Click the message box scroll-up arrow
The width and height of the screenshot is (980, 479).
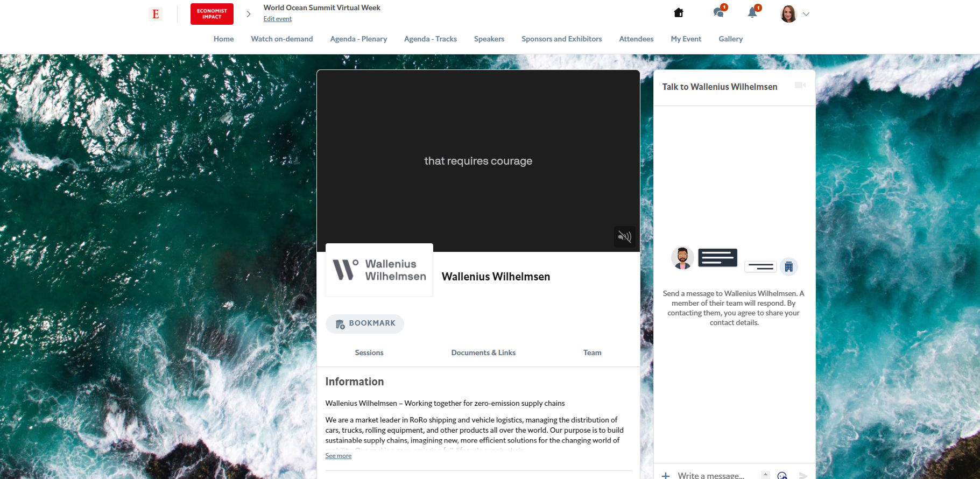tap(765, 474)
